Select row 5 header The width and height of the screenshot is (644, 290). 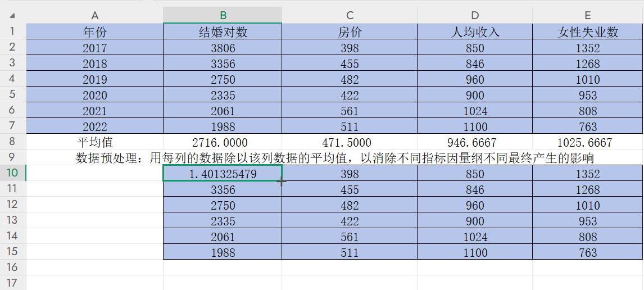13,94
